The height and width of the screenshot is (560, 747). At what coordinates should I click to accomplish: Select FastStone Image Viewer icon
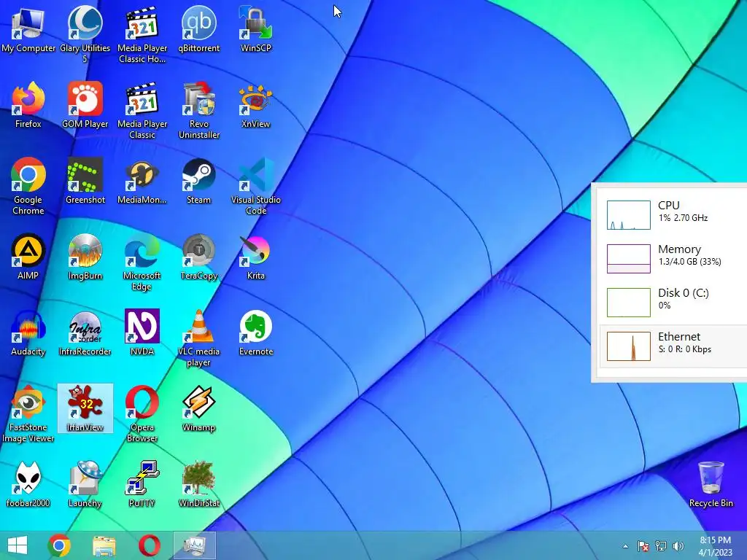click(x=28, y=413)
